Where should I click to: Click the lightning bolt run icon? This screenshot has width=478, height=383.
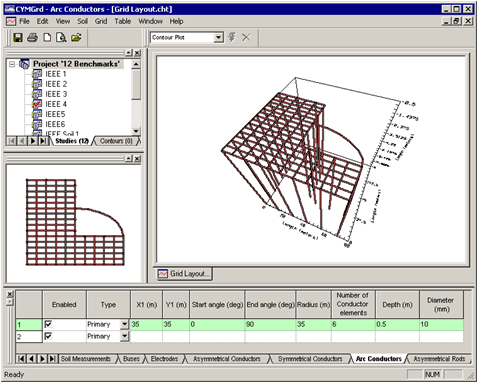232,37
